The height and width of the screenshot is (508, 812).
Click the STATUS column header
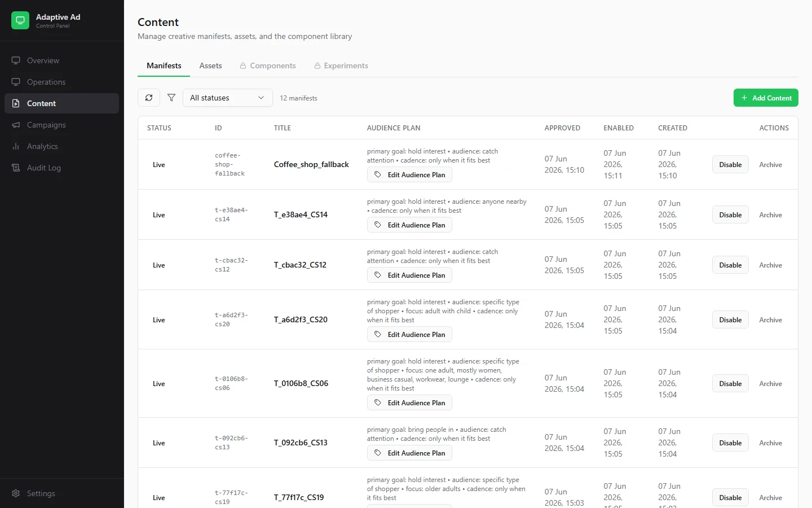[x=159, y=128]
